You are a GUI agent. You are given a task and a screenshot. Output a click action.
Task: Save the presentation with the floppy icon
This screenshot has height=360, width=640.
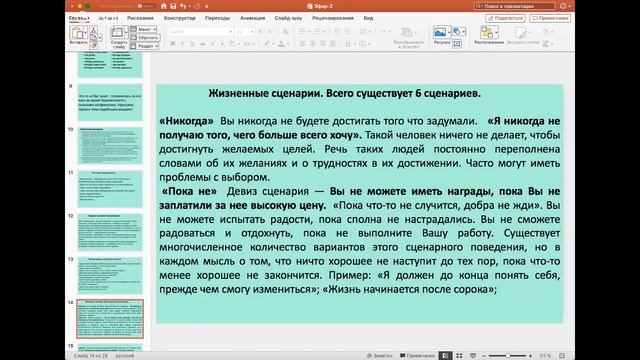coord(173,6)
